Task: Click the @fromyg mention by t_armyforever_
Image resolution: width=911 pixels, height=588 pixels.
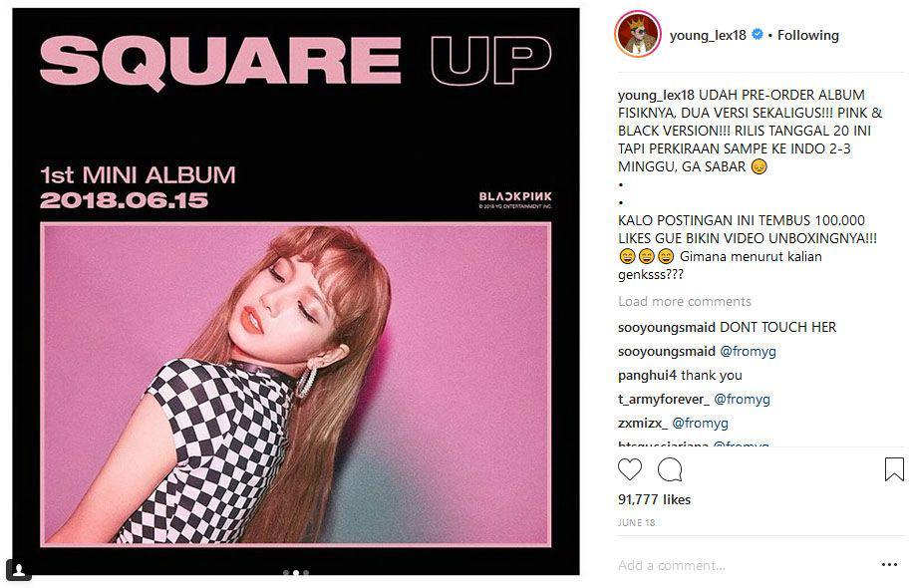Action: click(742, 400)
